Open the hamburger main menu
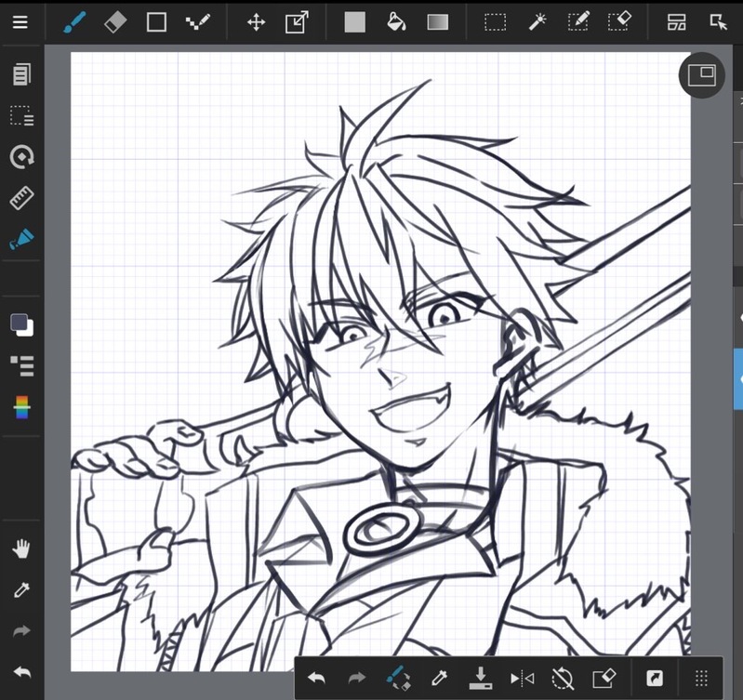 pyautogui.click(x=20, y=21)
